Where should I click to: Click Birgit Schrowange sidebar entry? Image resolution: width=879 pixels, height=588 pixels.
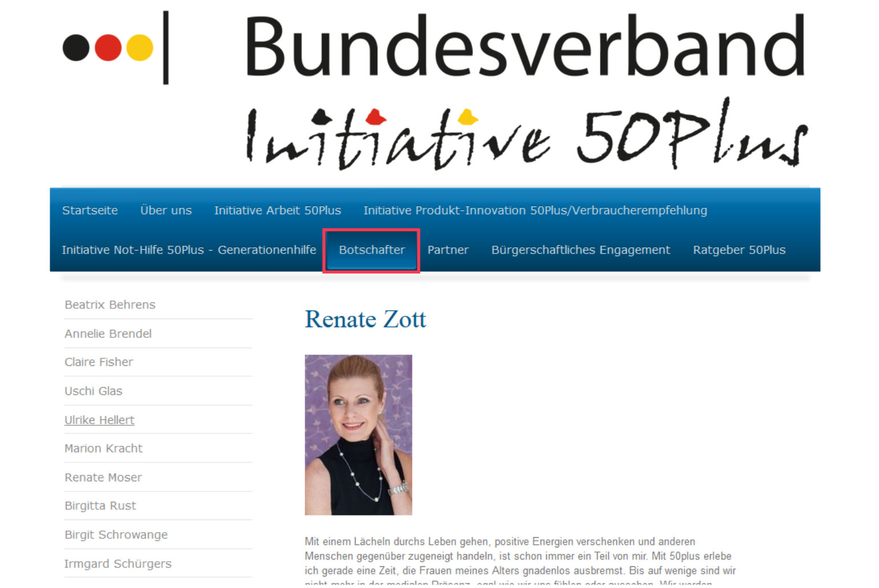[116, 535]
